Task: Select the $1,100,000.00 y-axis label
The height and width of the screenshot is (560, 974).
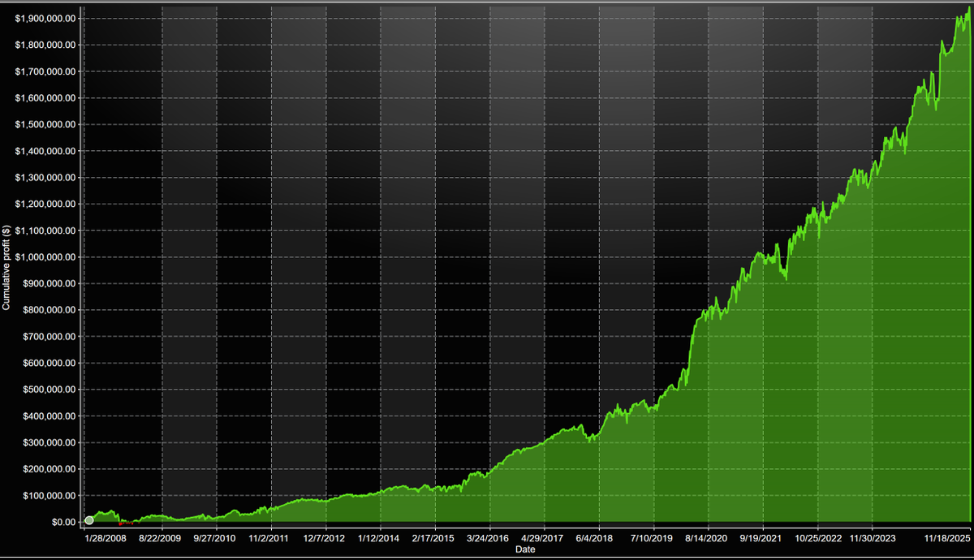Action: (47, 230)
